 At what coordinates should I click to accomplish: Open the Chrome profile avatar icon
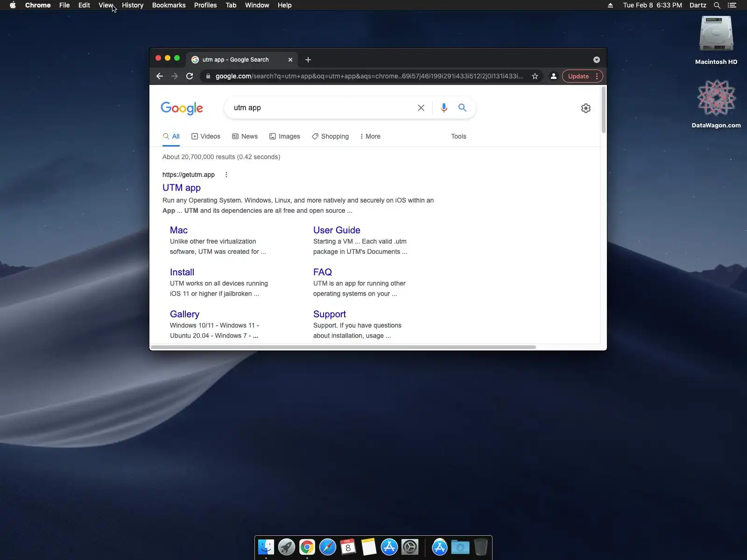(553, 76)
